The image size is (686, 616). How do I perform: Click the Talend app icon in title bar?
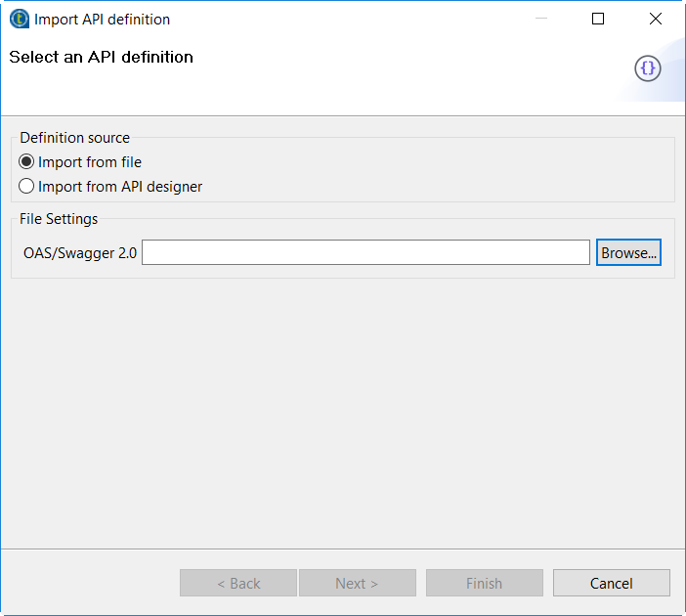pyautogui.click(x=19, y=19)
